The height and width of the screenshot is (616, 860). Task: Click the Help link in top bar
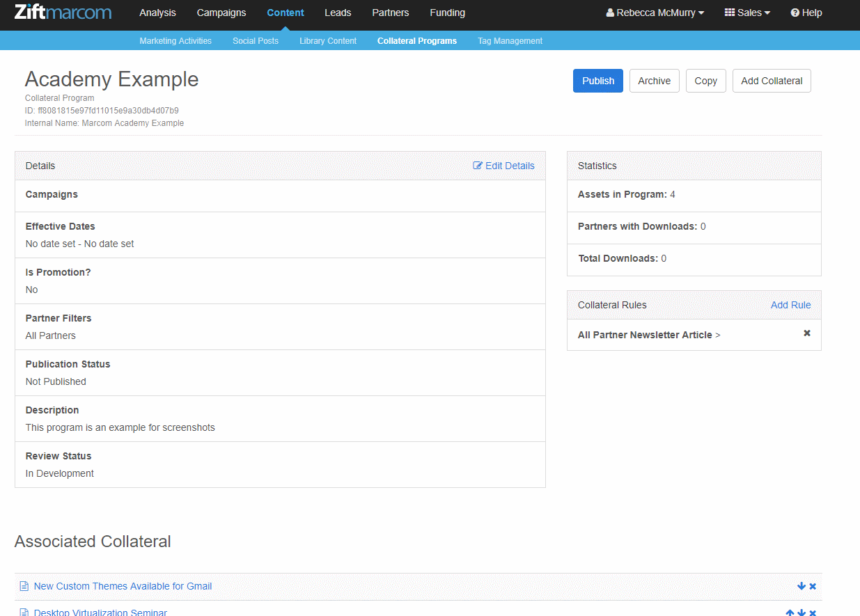(x=806, y=13)
